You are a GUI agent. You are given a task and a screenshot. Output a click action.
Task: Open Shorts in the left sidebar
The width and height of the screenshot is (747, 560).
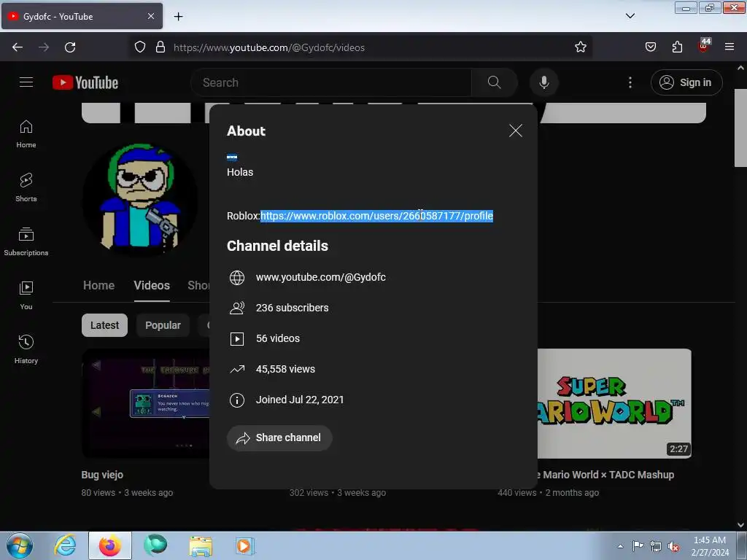click(26, 187)
